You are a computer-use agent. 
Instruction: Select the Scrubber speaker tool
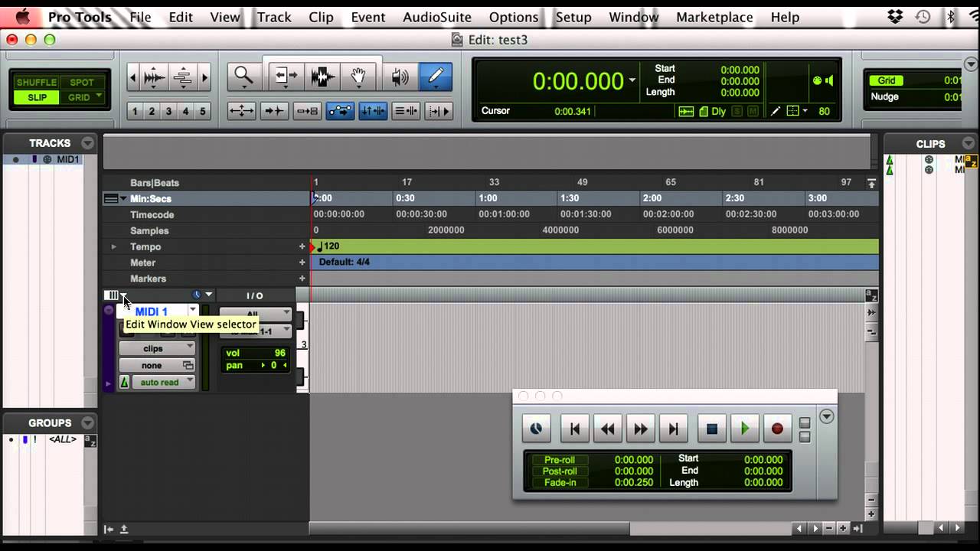click(400, 76)
